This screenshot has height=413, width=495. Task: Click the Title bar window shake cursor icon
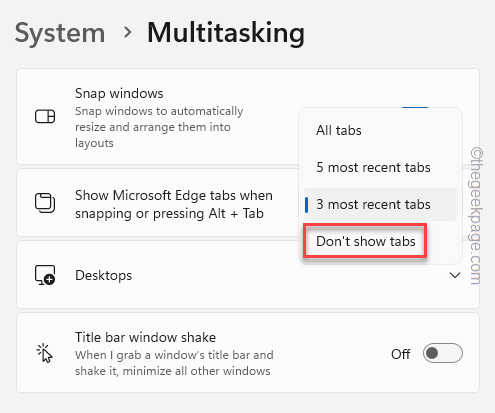45,353
